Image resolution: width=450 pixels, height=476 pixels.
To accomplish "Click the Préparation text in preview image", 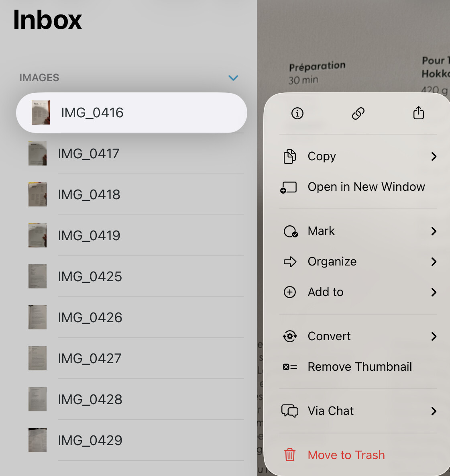I will coord(317,67).
